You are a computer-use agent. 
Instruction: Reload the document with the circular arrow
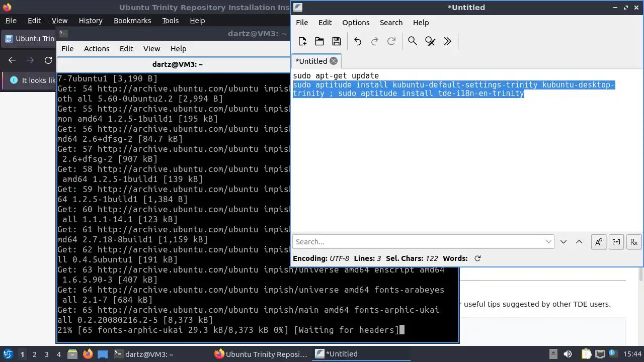[x=391, y=41]
